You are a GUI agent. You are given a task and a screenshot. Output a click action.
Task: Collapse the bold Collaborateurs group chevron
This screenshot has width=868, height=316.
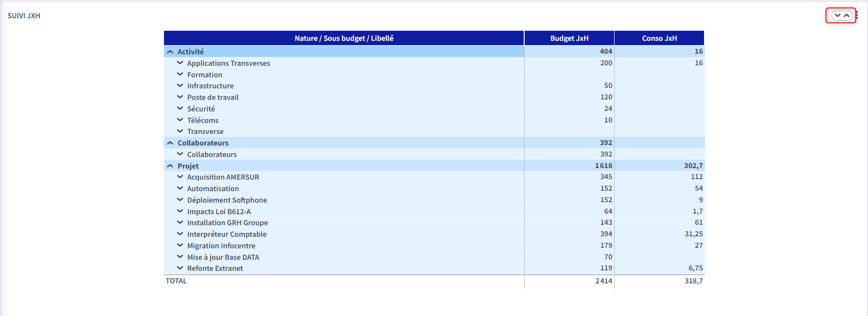[x=170, y=143]
